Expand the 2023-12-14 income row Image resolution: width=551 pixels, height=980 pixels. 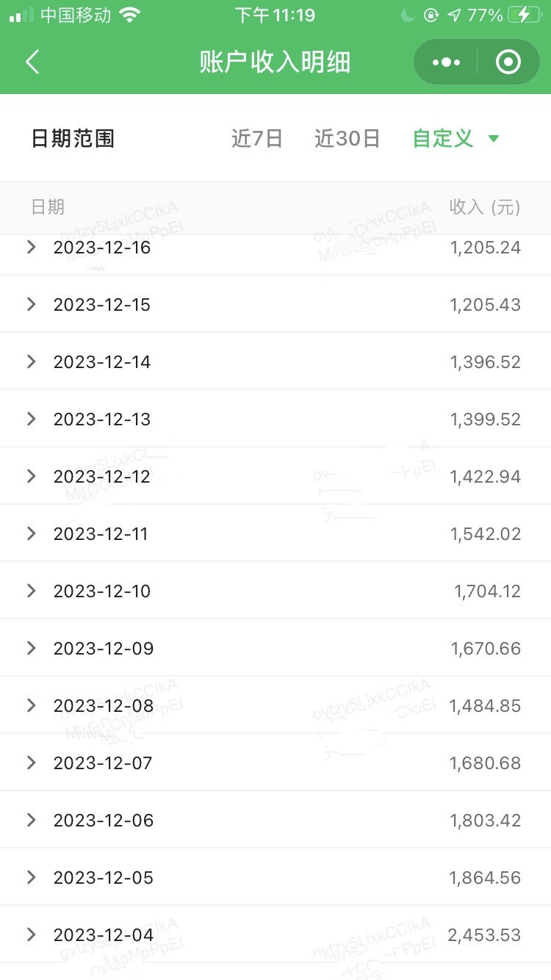pyautogui.click(x=31, y=361)
